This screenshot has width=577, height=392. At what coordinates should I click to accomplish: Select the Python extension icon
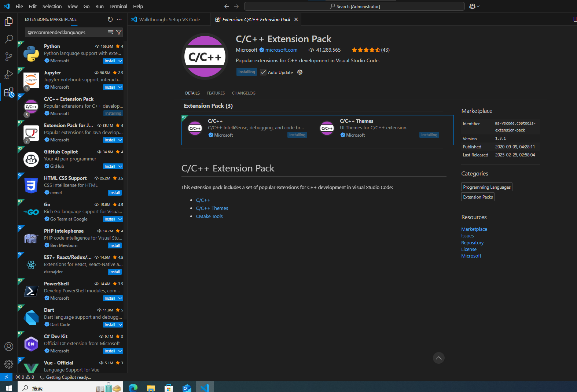[x=31, y=53]
